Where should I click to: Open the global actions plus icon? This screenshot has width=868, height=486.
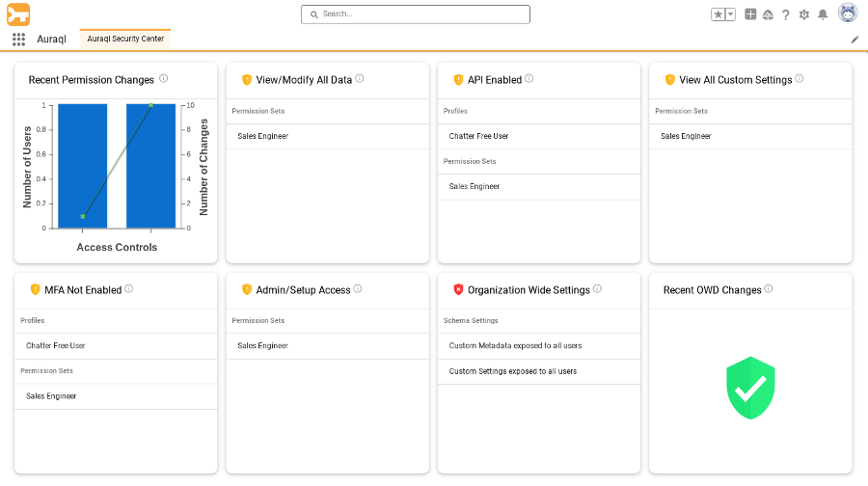coord(750,14)
